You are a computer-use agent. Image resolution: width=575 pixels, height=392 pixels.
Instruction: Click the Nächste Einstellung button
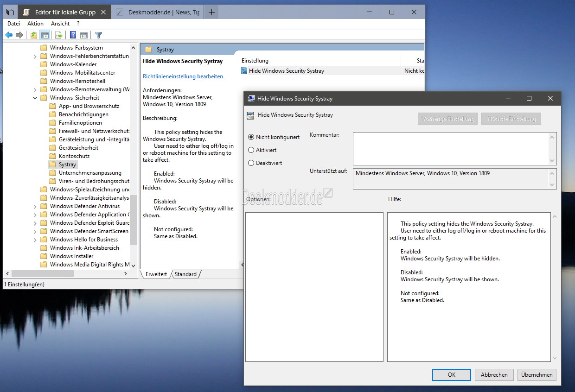point(511,119)
